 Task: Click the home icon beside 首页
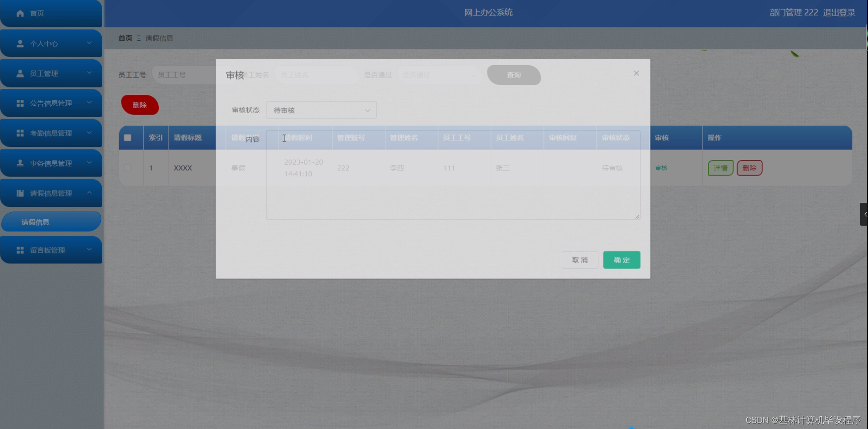20,13
